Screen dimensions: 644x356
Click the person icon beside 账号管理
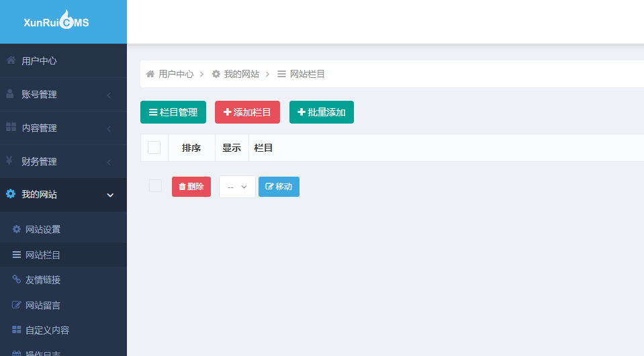[10, 94]
